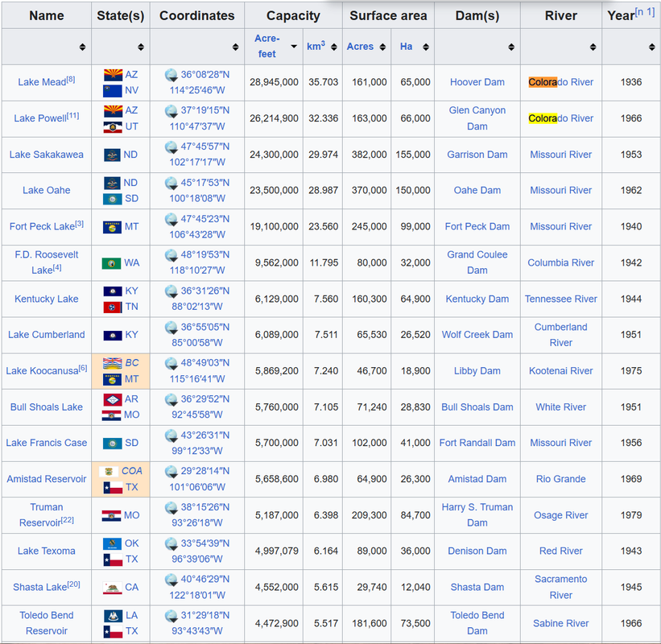The image size is (661, 644).
Task: Sort the table by Name column
Action: coord(82,47)
